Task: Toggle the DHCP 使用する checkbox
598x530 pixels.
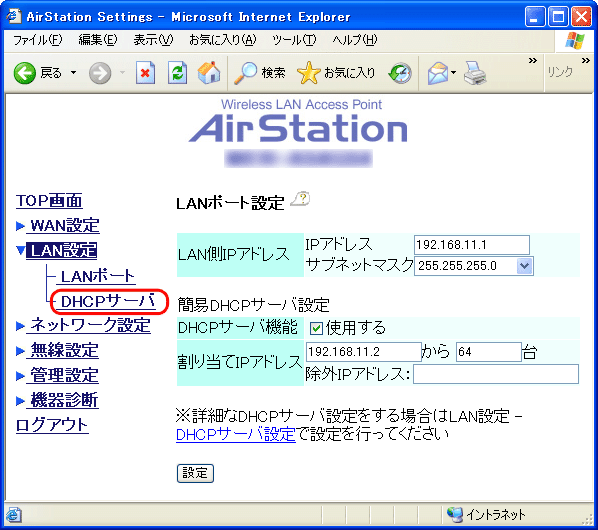Action: pyautogui.click(x=316, y=328)
